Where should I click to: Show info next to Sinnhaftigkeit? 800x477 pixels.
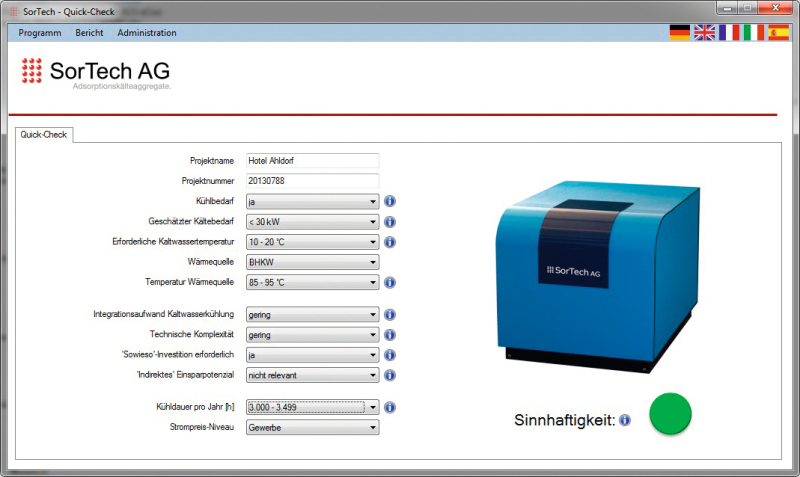tap(625, 420)
